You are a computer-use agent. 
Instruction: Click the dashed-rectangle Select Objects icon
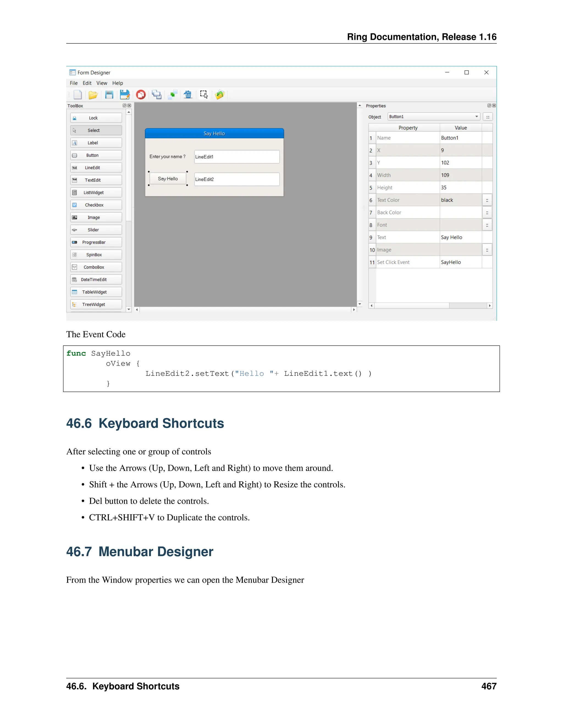tap(204, 95)
